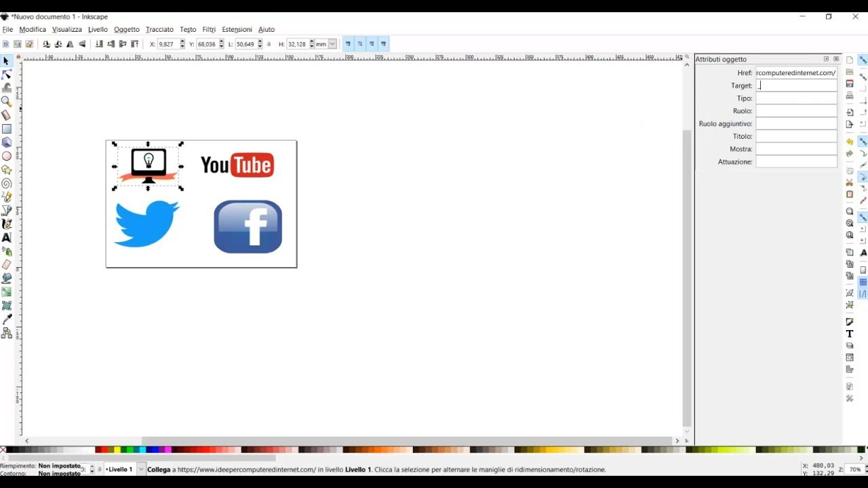868x488 pixels.
Task: Open the File menu
Action: pyautogui.click(x=7, y=30)
